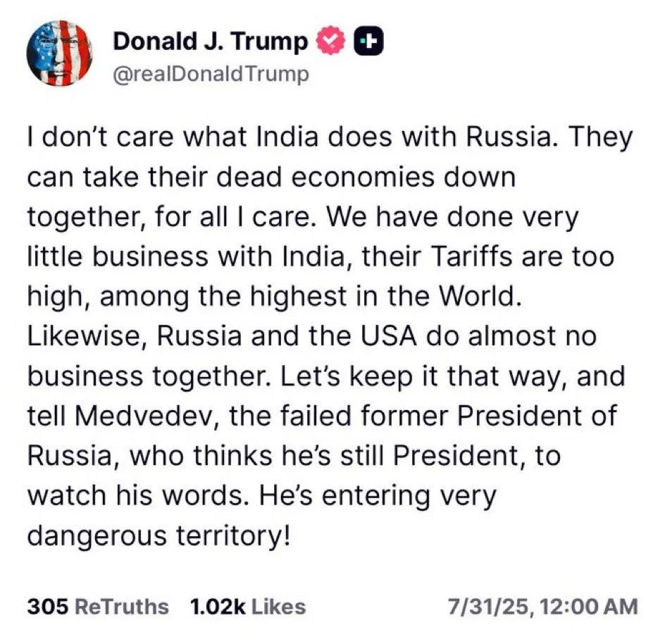
Task: Select the ReTruths label text
Action: coord(122,606)
